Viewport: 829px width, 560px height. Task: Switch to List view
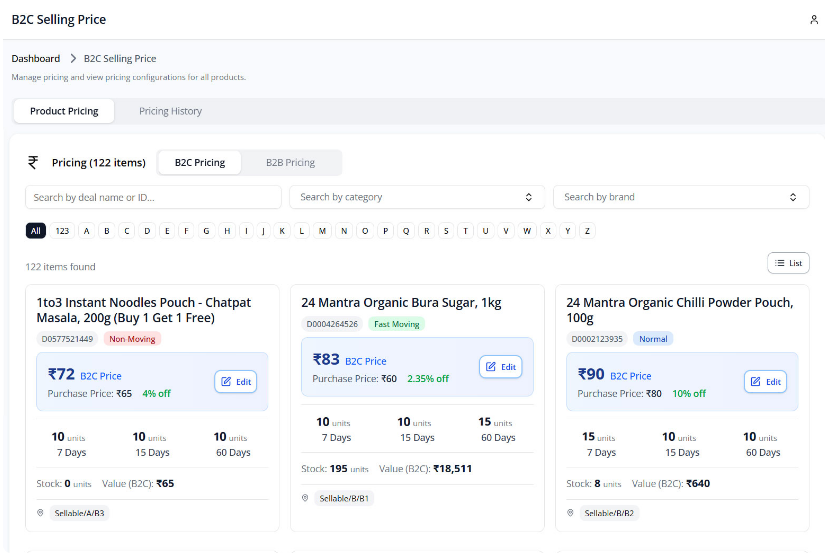tap(788, 263)
